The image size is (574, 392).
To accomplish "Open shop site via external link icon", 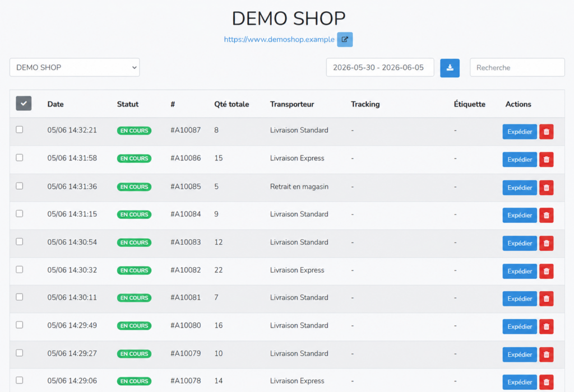I will pos(345,40).
